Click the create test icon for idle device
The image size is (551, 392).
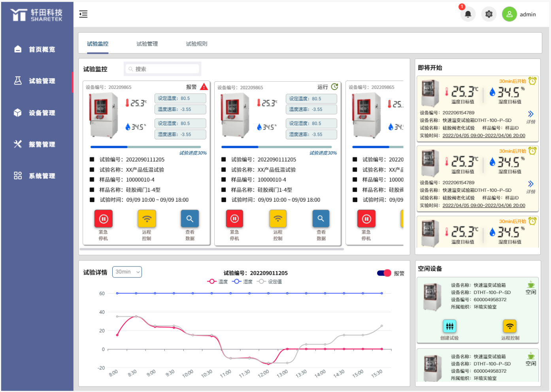click(x=449, y=326)
